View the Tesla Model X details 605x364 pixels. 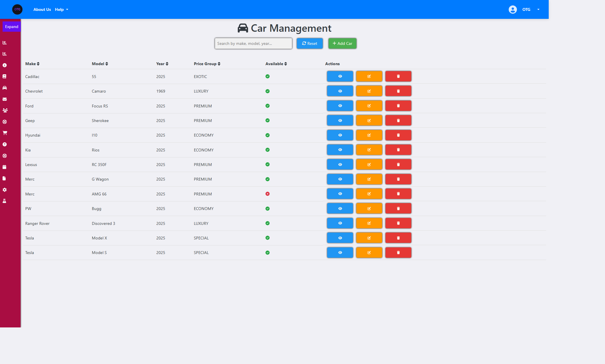click(340, 238)
